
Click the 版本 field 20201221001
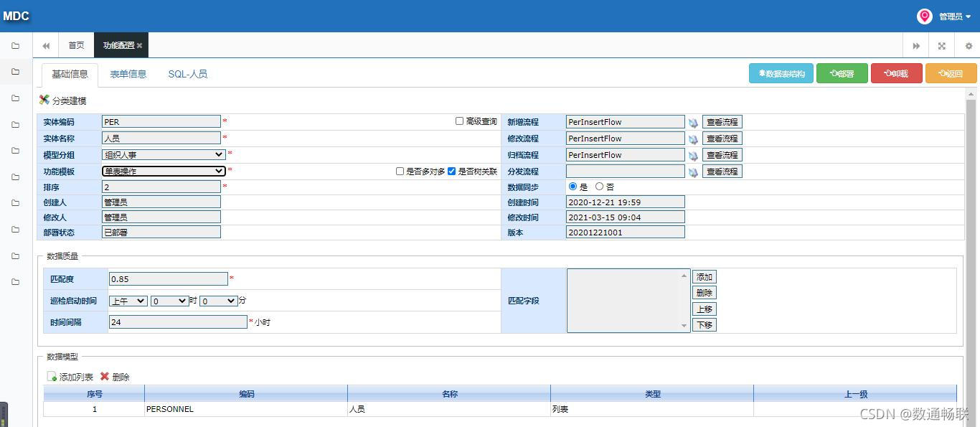[626, 233]
